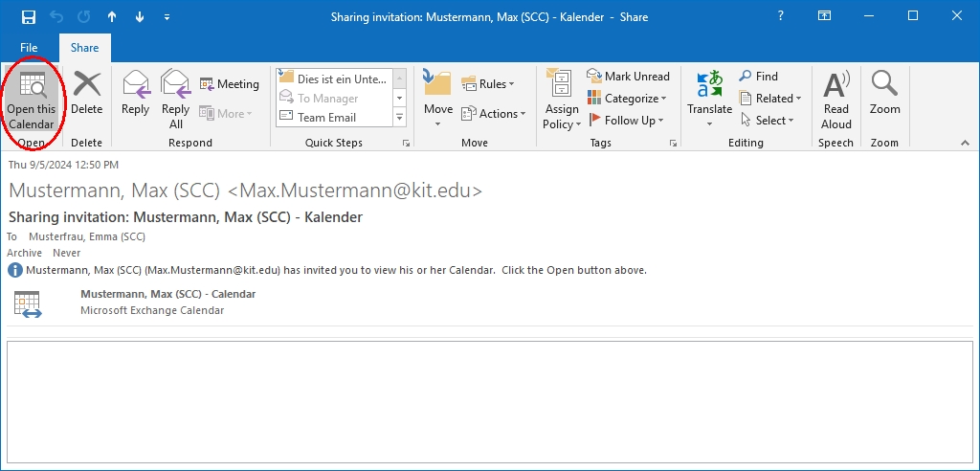980x471 pixels.
Task: Start Read Aloud speech
Action: [835, 99]
